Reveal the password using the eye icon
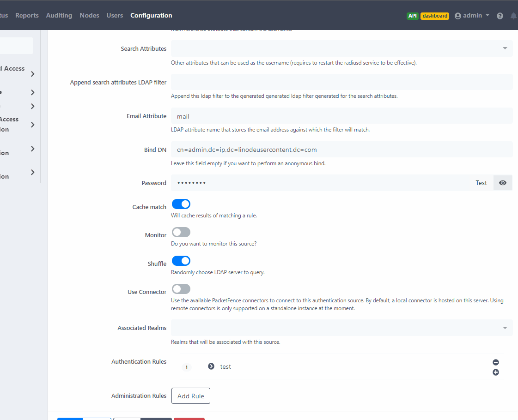Screen dimensions: 518x420 [503, 182]
